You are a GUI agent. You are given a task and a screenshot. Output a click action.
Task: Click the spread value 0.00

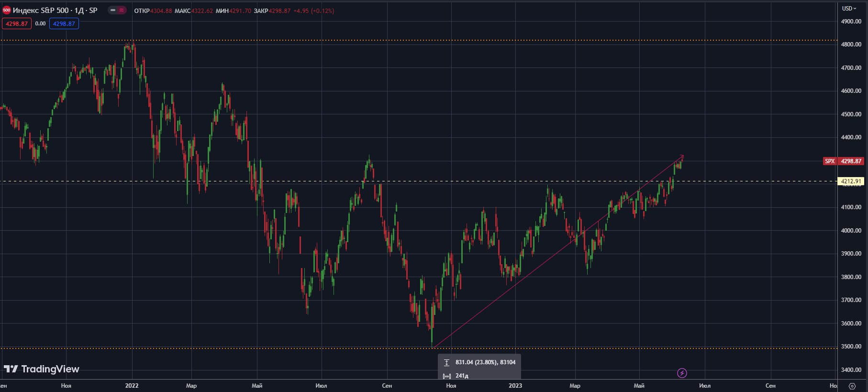40,23
